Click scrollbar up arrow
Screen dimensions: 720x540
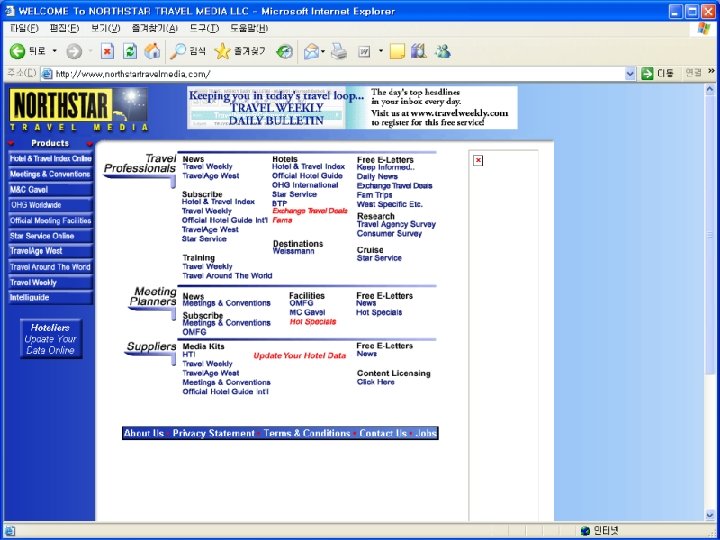coord(710,90)
